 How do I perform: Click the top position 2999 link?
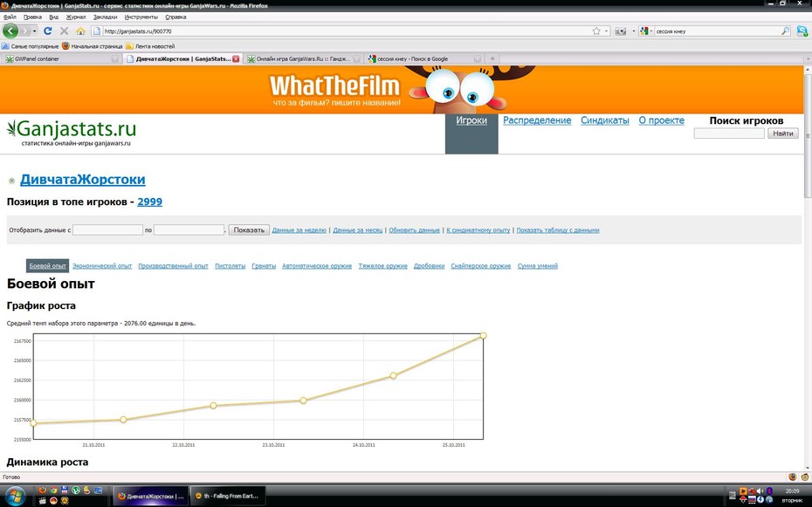(149, 202)
